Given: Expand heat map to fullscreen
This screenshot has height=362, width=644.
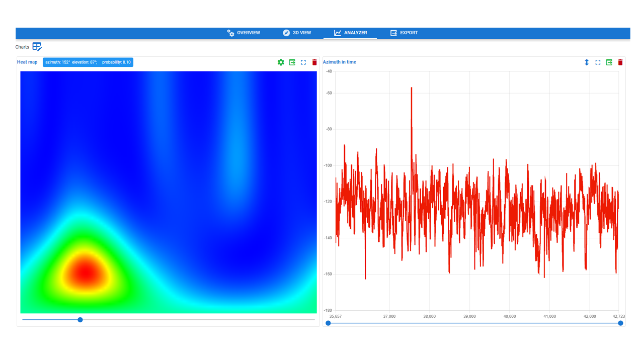Looking at the screenshot, I should [x=303, y=62].
